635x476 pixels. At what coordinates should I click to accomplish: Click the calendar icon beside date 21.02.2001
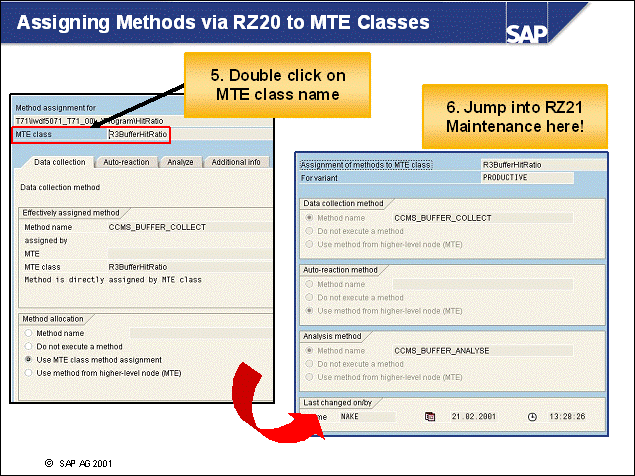point(431,416)
